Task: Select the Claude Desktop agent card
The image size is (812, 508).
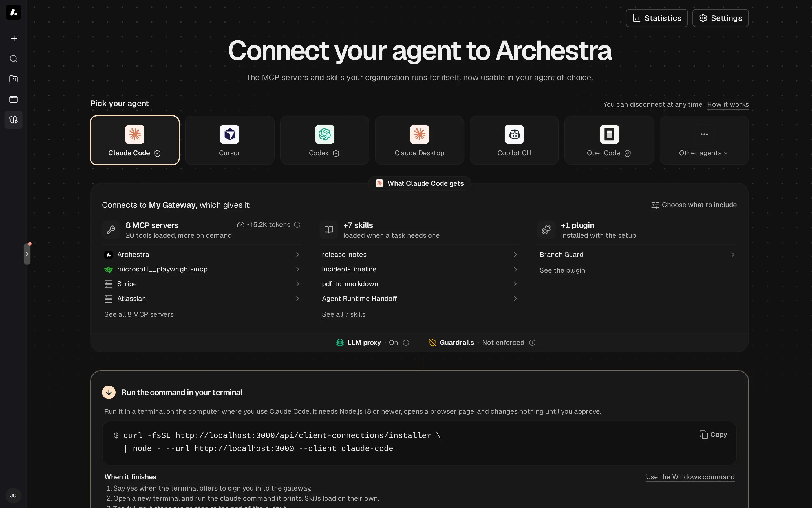Action: [x=420, y=140]
